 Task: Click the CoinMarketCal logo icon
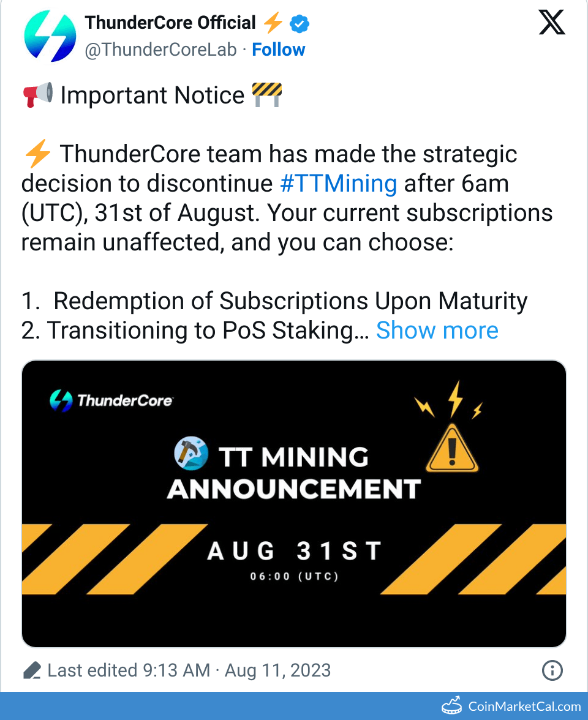point(451,707)
